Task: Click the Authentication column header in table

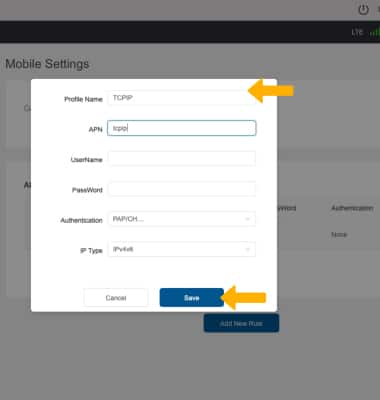Action: click(x=352, y=208)
